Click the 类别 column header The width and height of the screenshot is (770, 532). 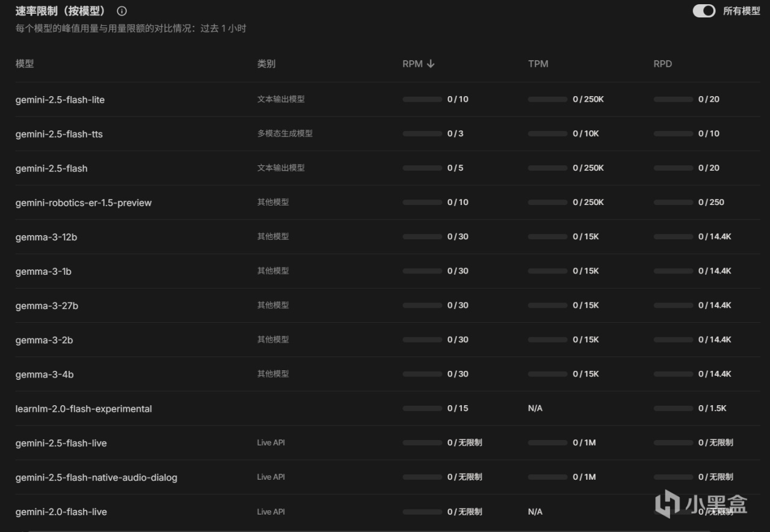click(266, 64)
